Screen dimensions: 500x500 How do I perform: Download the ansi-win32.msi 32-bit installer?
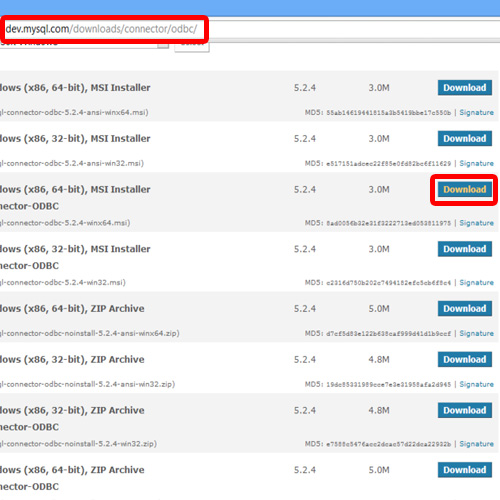[465, 138]
